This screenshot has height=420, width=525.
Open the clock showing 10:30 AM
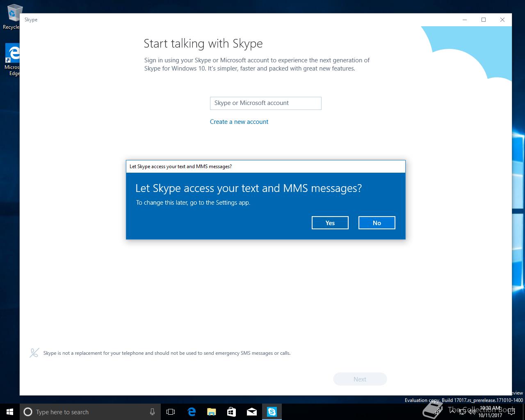490,412
